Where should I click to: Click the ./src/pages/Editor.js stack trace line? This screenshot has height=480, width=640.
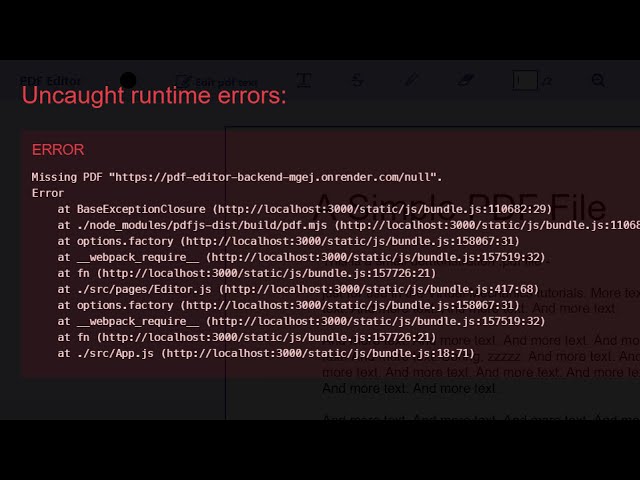pyautogui.click(x=298, y=289)
